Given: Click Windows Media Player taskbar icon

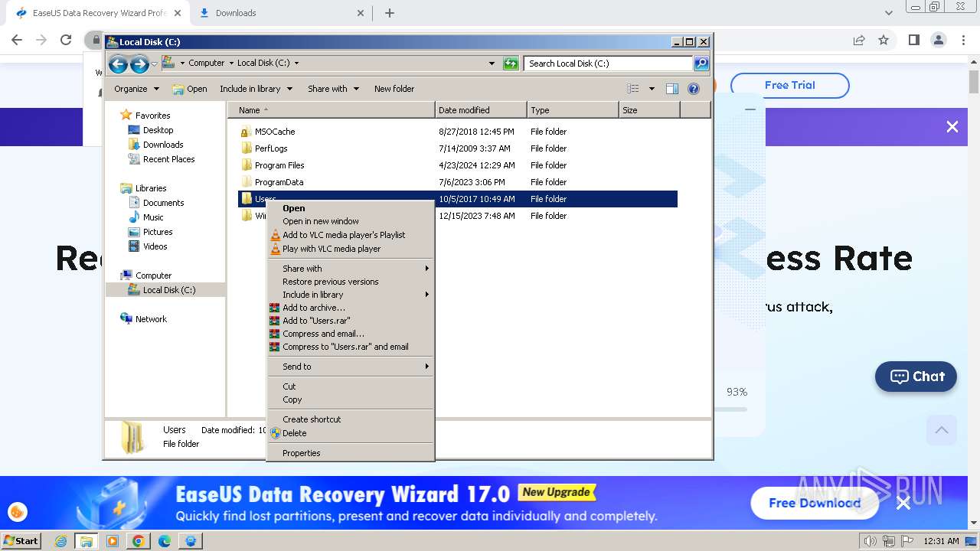Looking at the screenshot, I should click(x=113, y=541).
